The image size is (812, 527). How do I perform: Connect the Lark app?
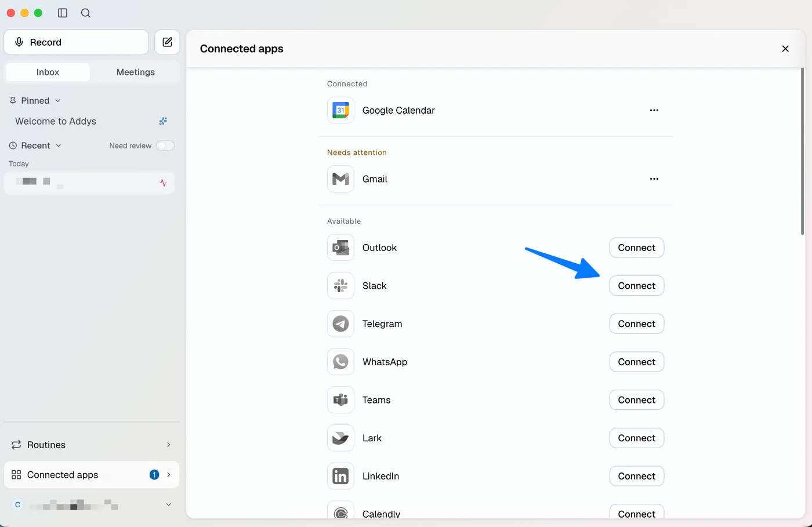click(x=636, y=438)
